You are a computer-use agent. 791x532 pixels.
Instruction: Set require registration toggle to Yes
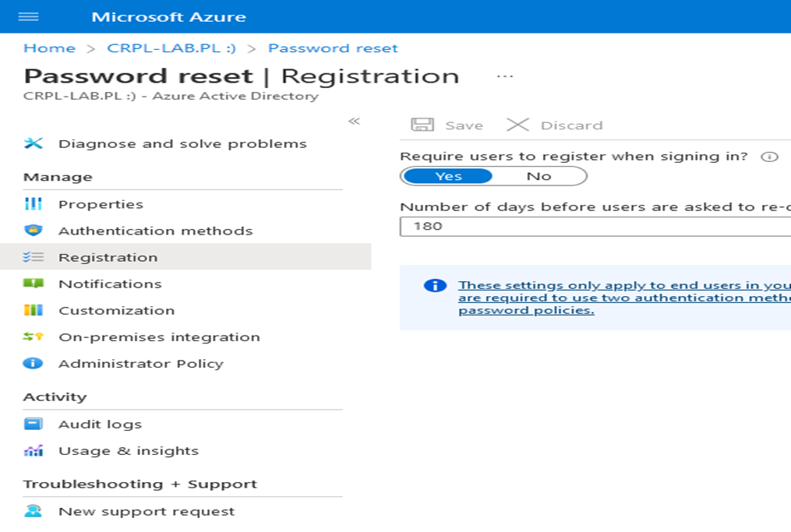[448, 176]
